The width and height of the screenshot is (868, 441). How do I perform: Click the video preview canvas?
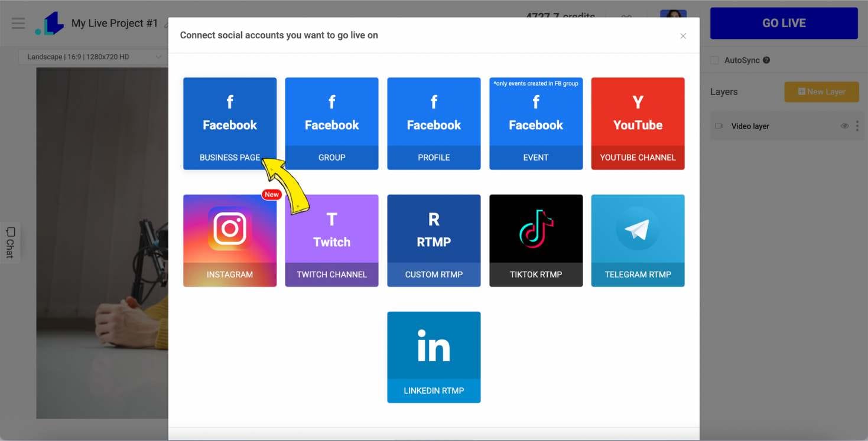(102, 243)
